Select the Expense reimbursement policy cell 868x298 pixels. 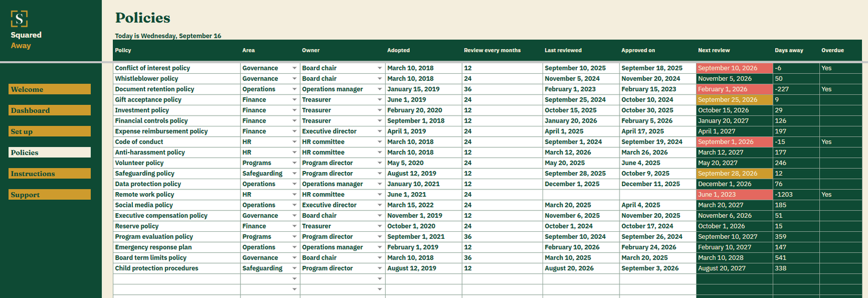(x=176, y=131)
